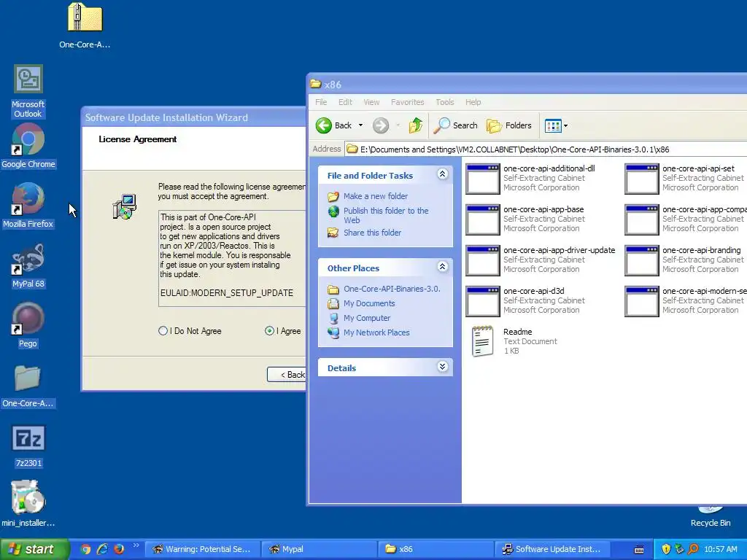This screenshot has width=747, height=560.
Task: Select the one-core-api-branding file icon
Action: [x=642, y=260]
